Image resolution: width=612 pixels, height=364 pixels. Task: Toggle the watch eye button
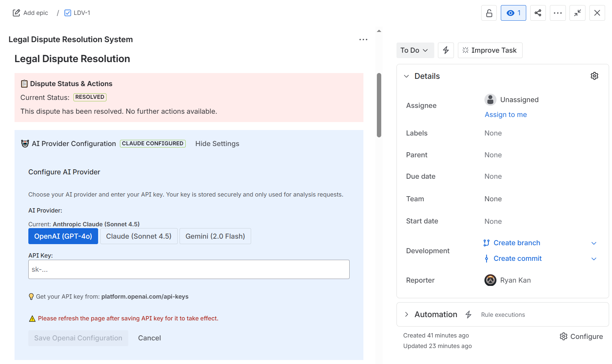tap(514, 13)
